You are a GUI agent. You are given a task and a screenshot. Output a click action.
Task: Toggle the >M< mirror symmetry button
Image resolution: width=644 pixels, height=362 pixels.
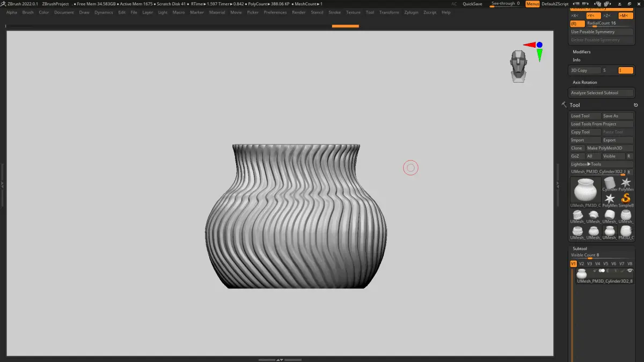(x=625, y=16)
